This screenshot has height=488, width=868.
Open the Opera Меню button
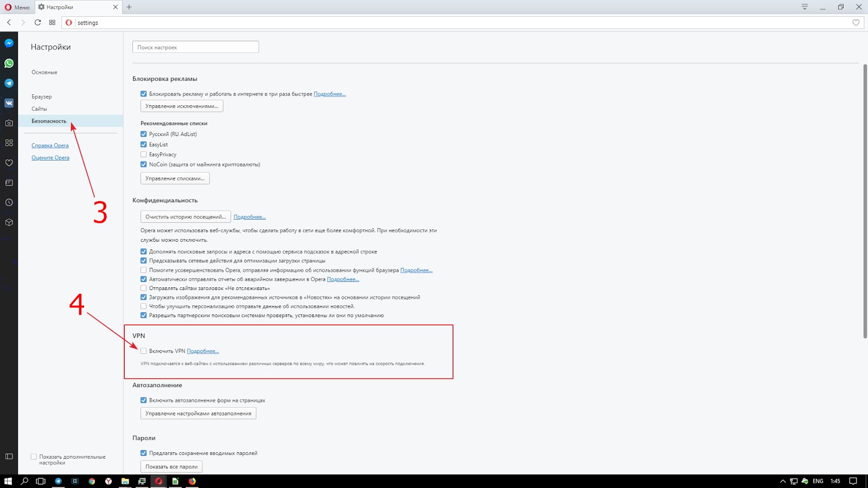17,7
